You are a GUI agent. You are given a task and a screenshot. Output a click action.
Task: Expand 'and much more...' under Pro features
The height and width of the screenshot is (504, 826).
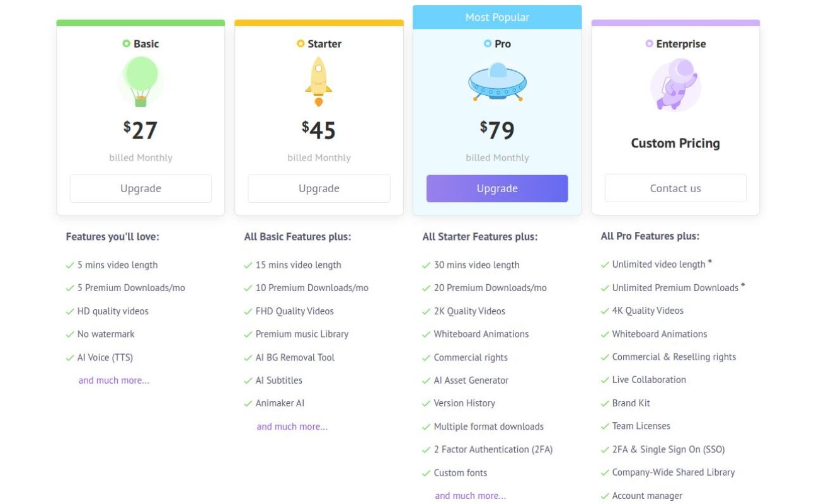tap(471, 496)
